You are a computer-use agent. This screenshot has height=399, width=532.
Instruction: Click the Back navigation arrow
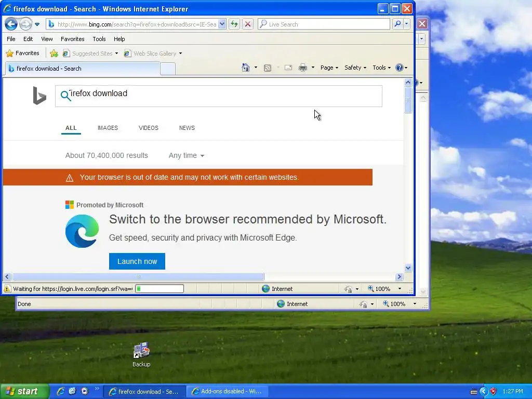[11, 24]
